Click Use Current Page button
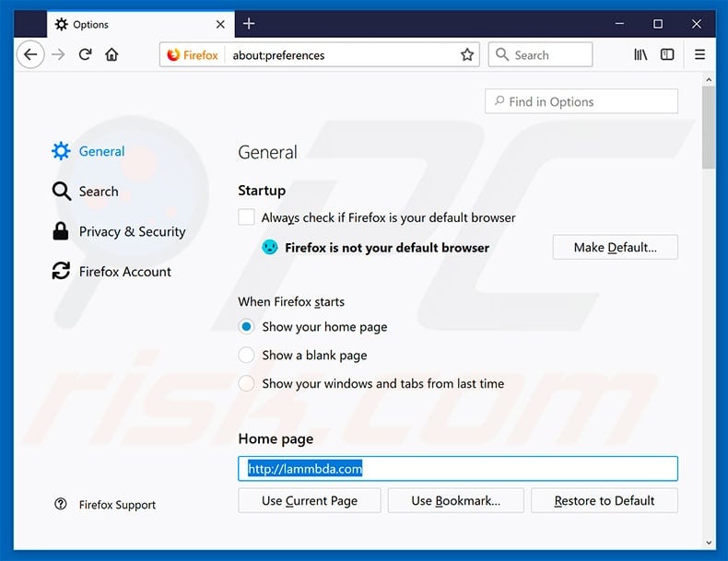 310,501
